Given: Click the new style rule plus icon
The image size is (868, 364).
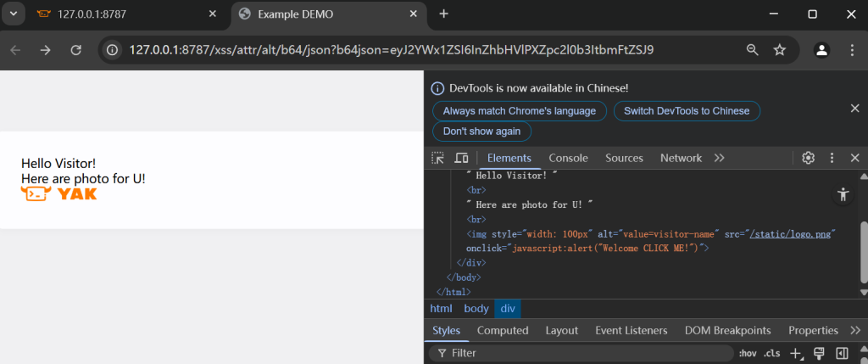Looking at the screenshot, I should pos(795,353).
